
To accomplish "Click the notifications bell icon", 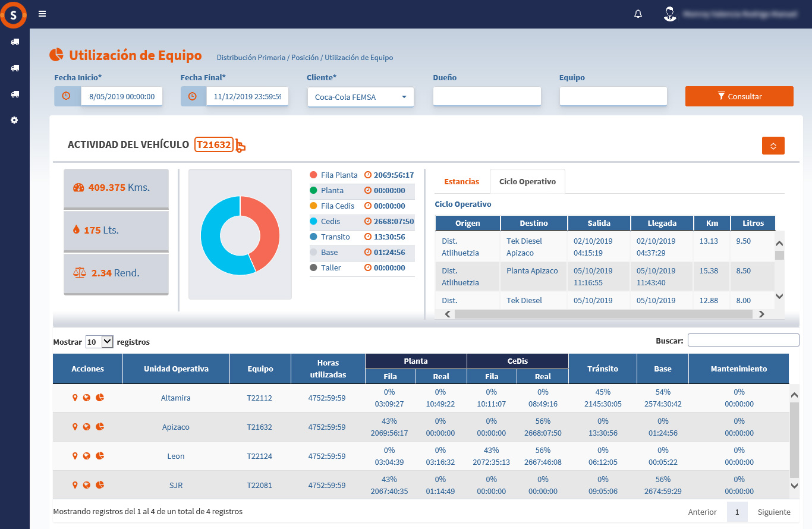I will [x=638, y=14].
